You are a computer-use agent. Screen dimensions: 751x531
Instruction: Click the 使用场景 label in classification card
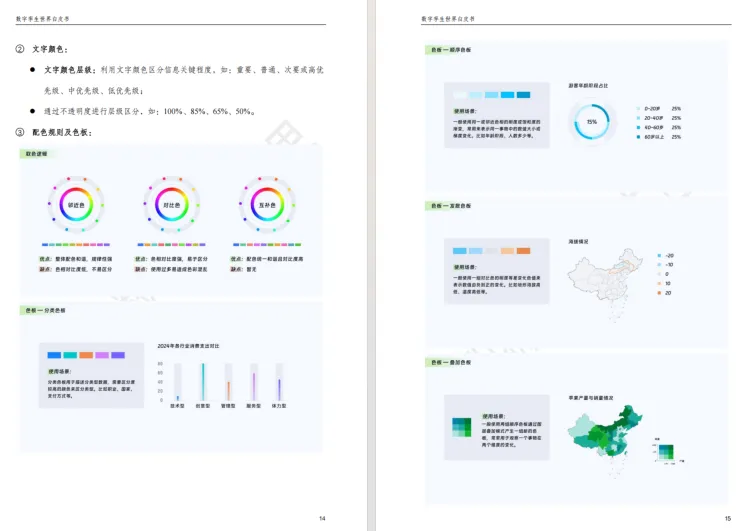59,372
